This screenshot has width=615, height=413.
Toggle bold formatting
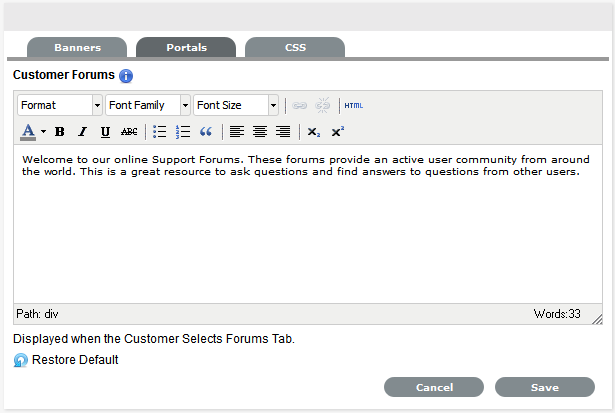pos(60,131)
